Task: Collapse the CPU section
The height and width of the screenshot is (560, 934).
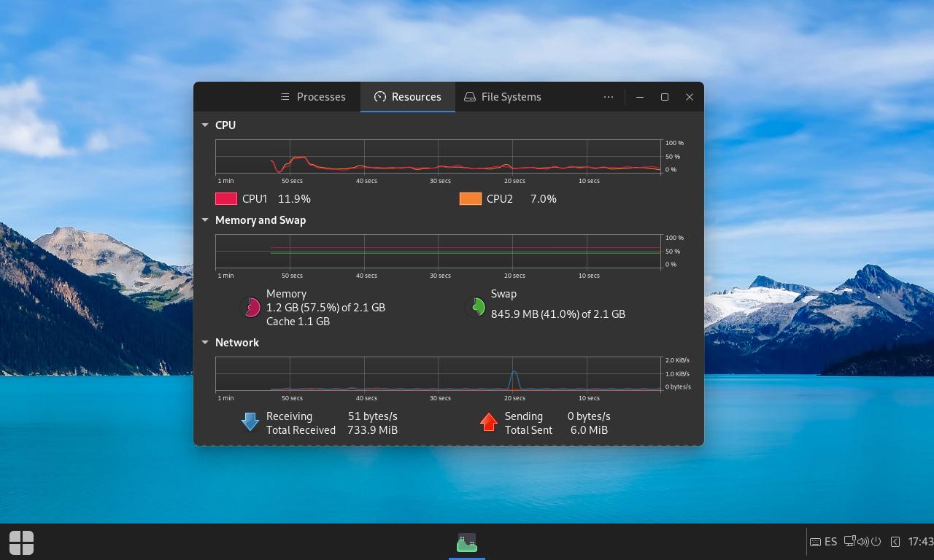Action: click(205, 125)
